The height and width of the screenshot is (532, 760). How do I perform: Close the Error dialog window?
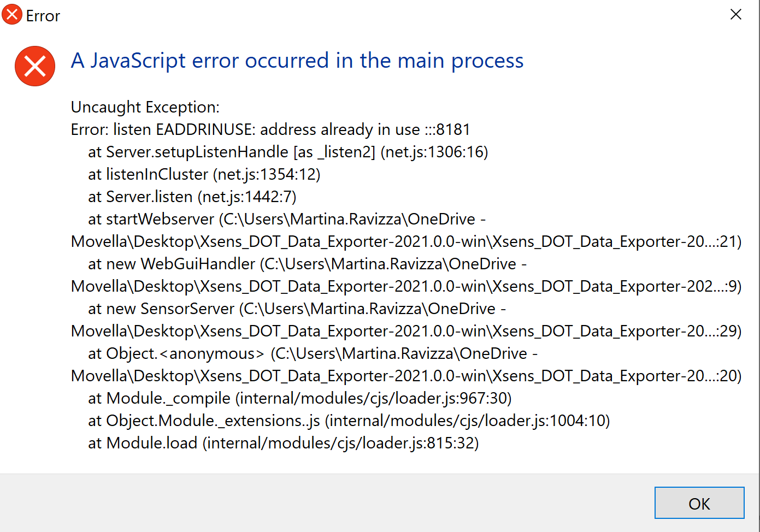(x=736, y=15)
